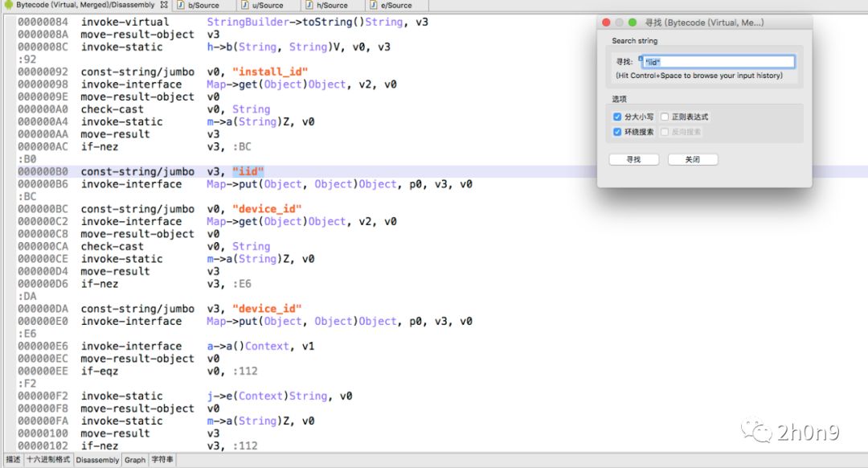The image size is (868, 468).
Task: Switch to the Graph bottom tab
Action: [x=135, y=460]
